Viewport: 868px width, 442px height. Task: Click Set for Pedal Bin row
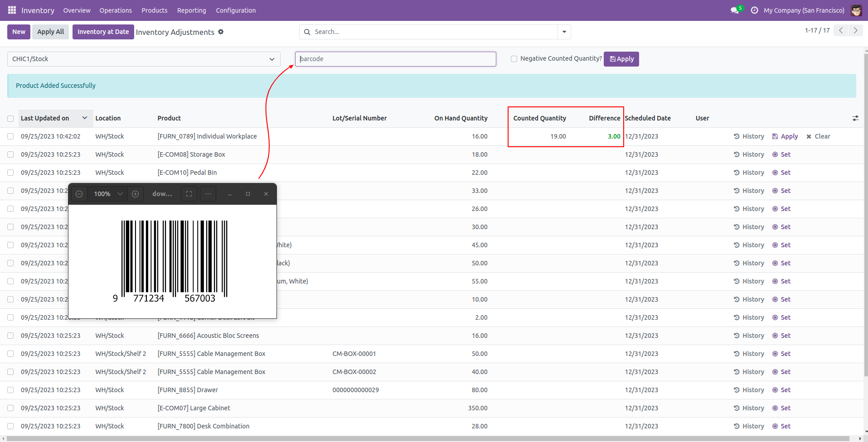[781, 173]
